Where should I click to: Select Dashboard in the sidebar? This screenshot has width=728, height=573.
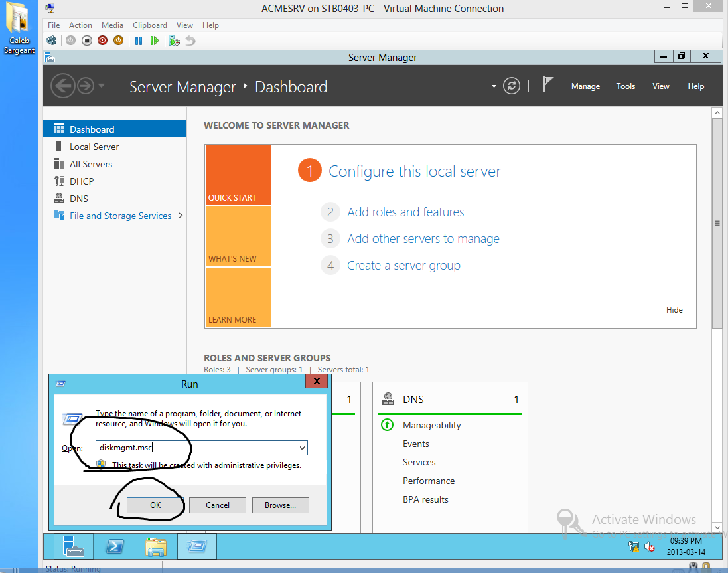(115, 129)
